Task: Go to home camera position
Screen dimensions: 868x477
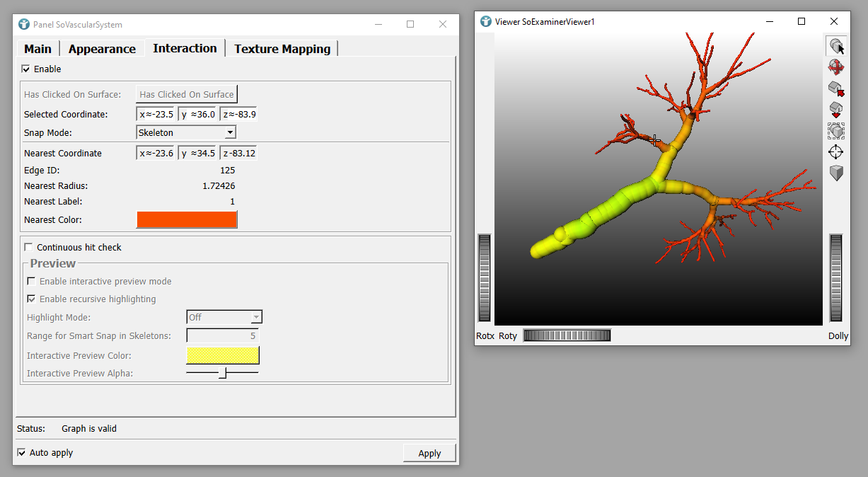Action: [836, 89]
